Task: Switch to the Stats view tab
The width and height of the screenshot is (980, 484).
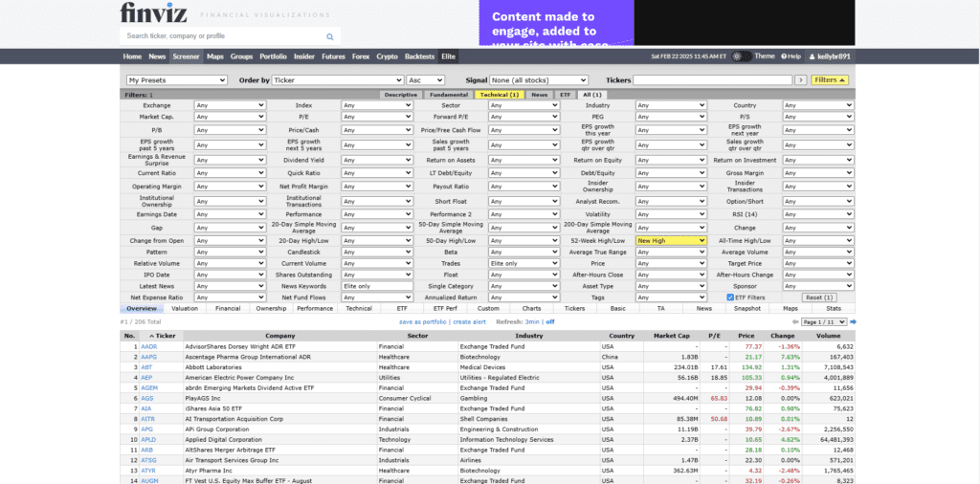Action: click(x=834, y=309)
